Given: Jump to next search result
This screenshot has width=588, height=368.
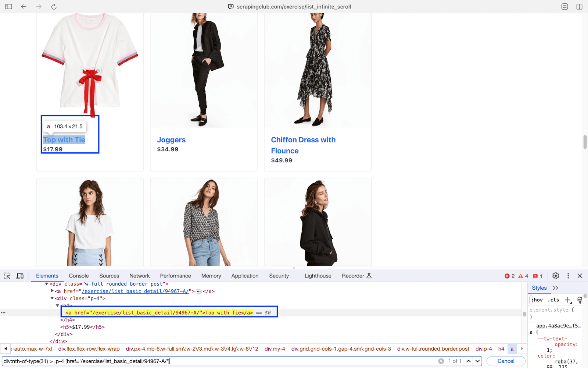Looking at the screenshot, I should [x=477, y=361].
